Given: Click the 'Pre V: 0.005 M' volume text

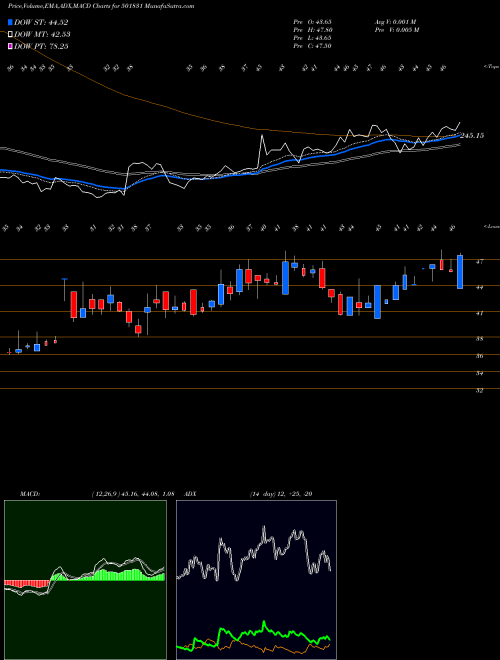Looking at the screenshot, I should [x=396, y=30].
